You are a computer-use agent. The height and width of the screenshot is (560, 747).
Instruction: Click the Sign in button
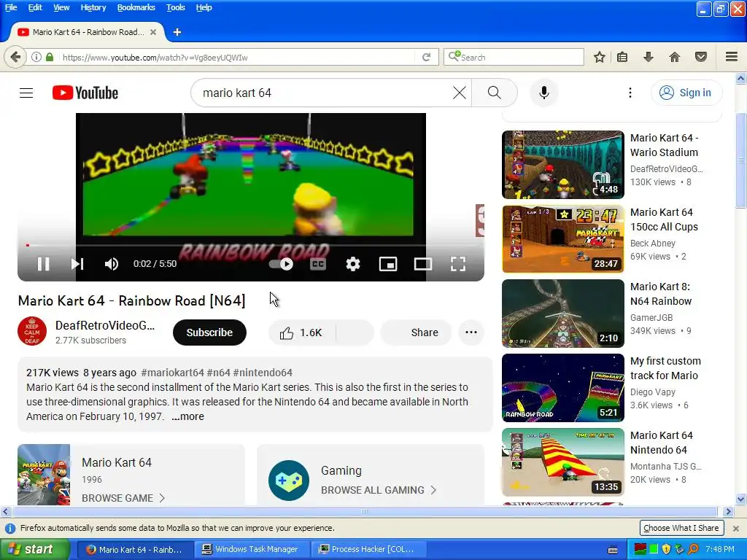point(686,93)
